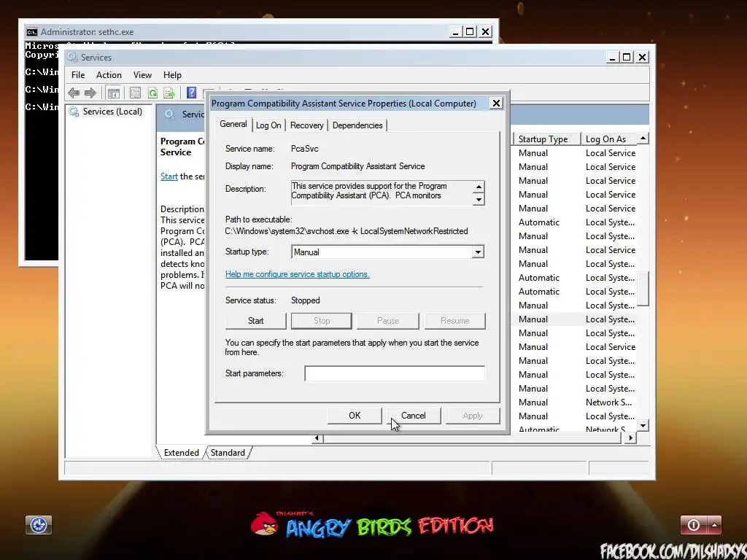Click the Services window title gear icon
Screen dimensions: 747x560
72,57
